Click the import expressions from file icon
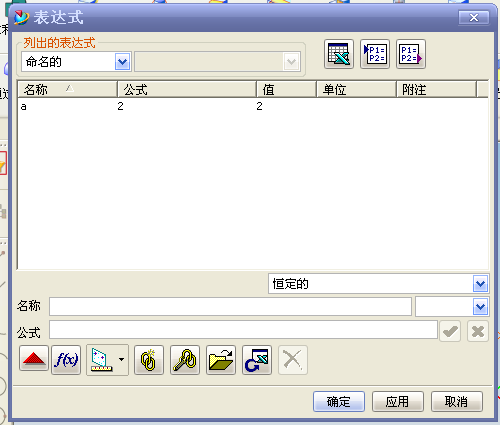500x425 pixels. coord(375,54)
